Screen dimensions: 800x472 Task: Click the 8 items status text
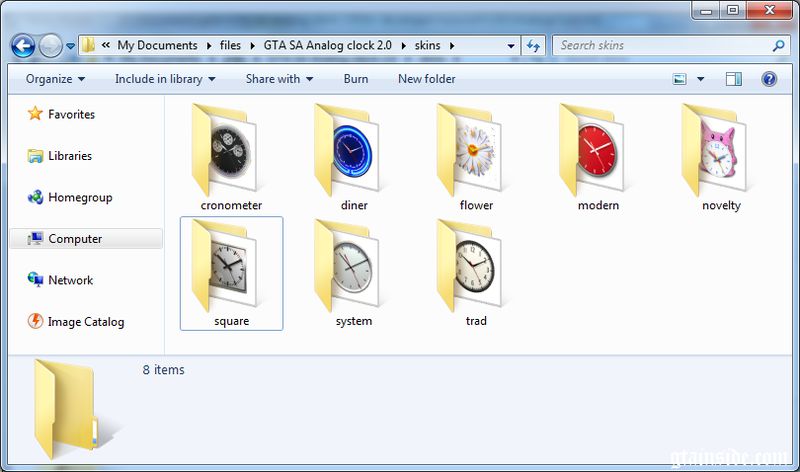point(163,369)
